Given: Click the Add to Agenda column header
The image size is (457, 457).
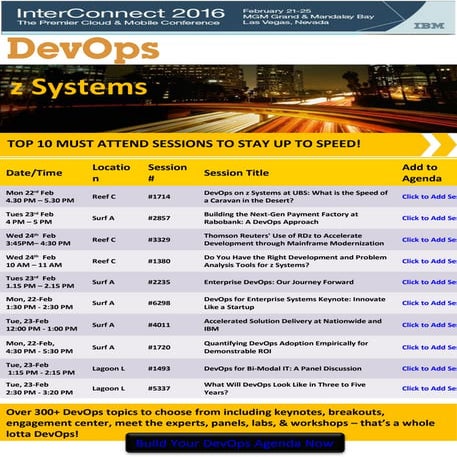Looking at the screenshot, I should (422, 173).
